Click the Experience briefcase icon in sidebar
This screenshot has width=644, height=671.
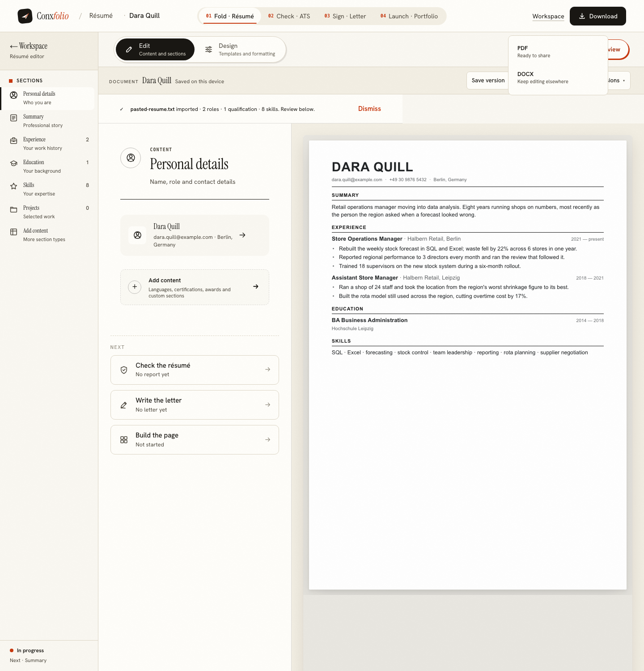tap(14, 140)
